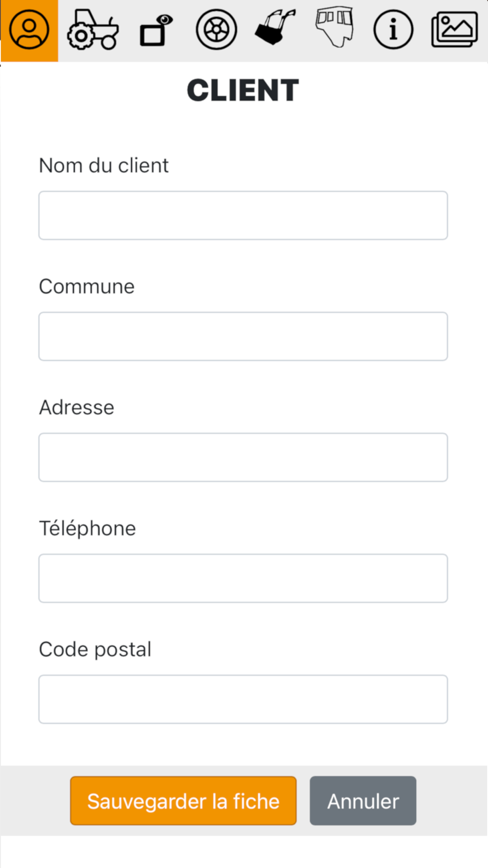The width and height of the screenshot is (488, 868).
Task: Open the box-with-eye inspection icon
Action: tap(156, 30)
